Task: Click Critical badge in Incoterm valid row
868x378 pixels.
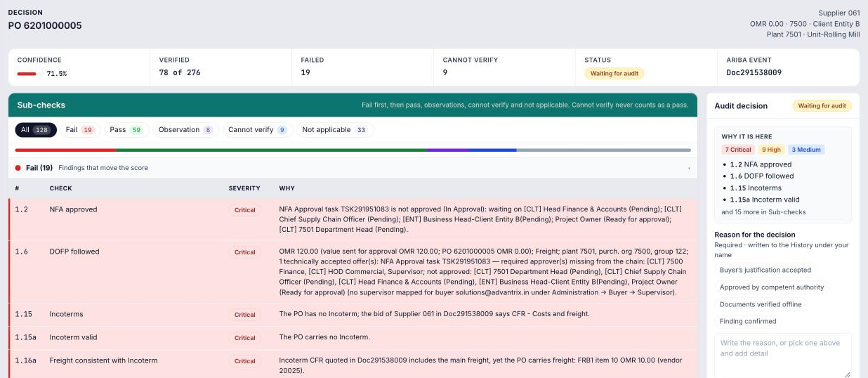Action: 244,338
